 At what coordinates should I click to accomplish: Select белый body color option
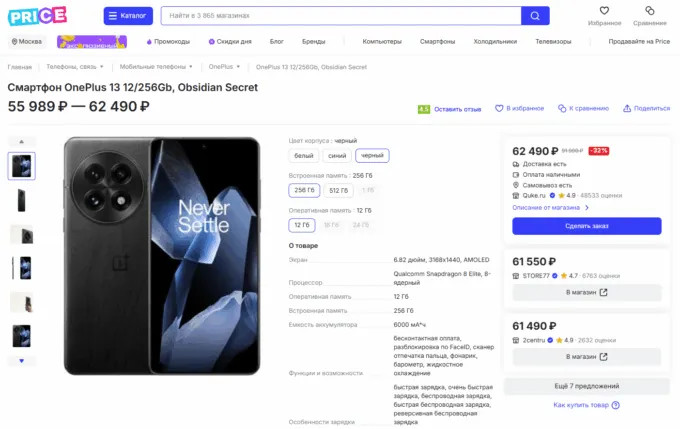tap(301, 155)
